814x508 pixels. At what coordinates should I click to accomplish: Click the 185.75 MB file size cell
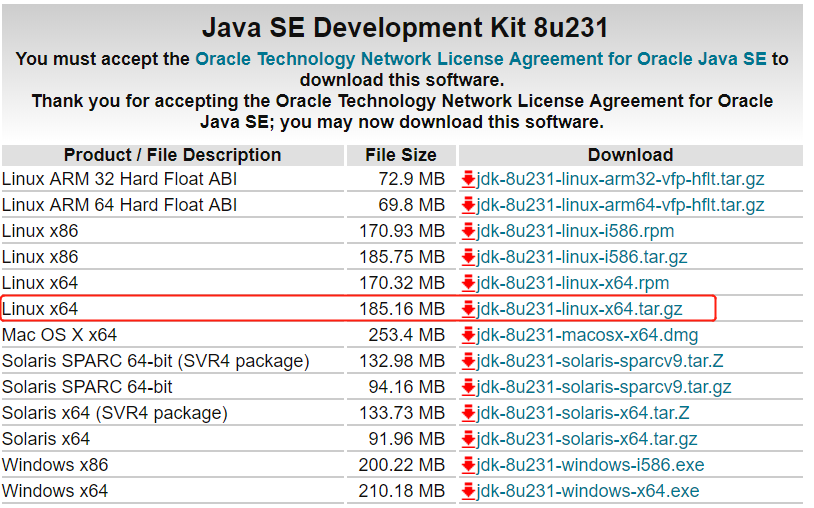coord(402,257)
